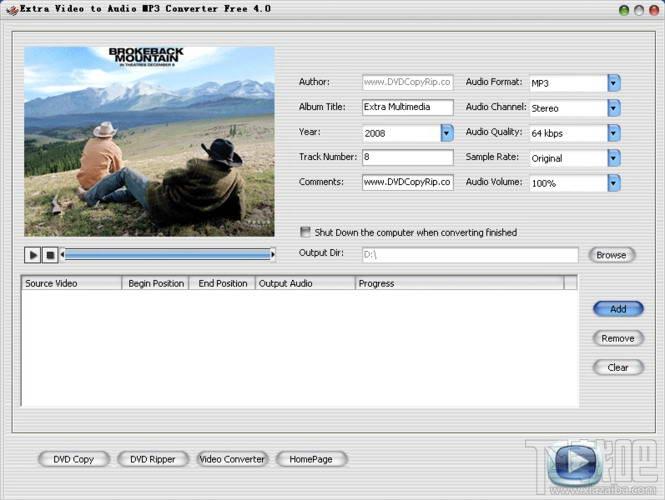Expand the Audio Format dropdown
Viewport: 665px width, 500px height.
[614, 83]
